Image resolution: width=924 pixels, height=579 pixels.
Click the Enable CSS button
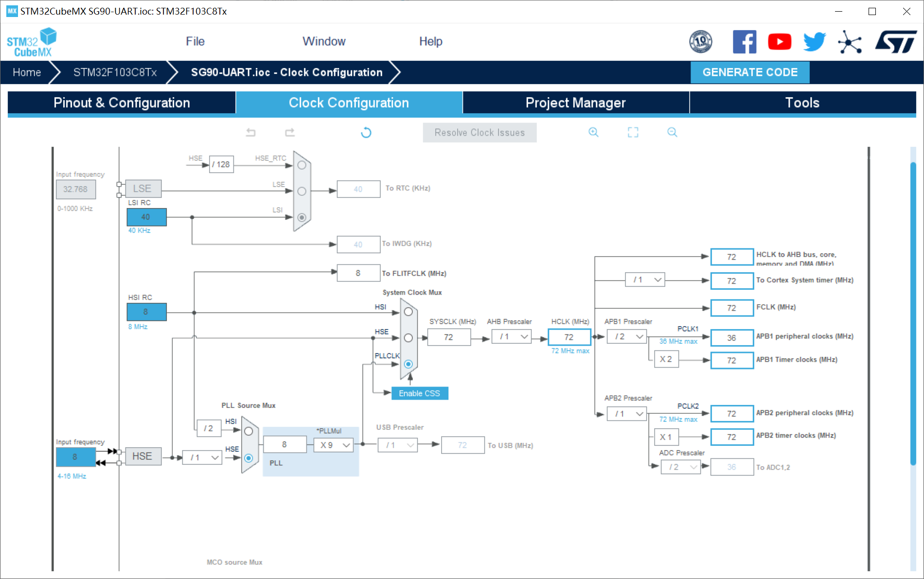tap(419, 393)
